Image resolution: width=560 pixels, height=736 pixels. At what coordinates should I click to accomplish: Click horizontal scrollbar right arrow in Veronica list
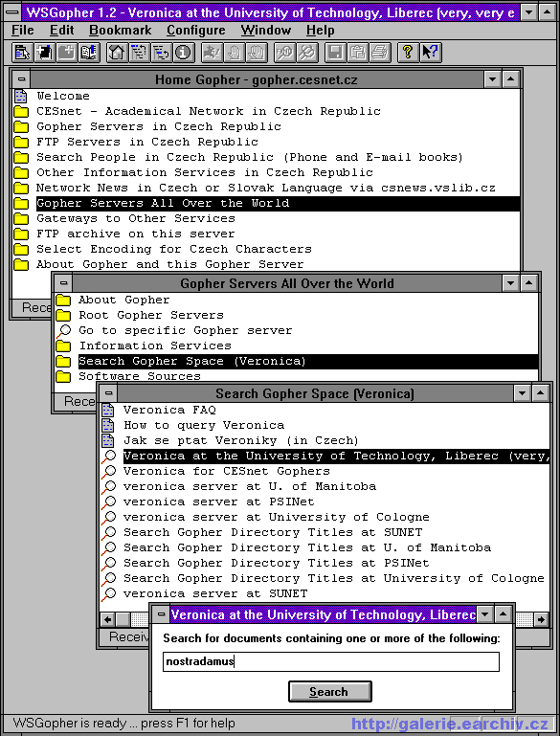pos(541,619)
